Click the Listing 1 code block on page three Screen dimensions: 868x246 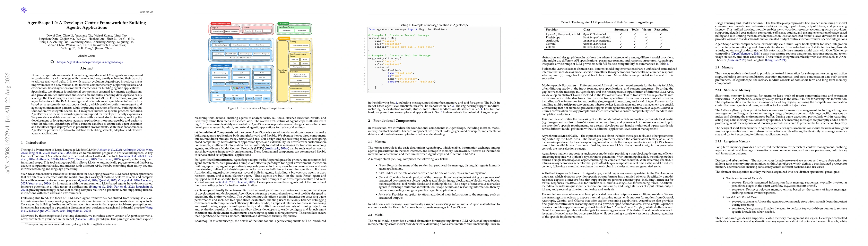pos(434,60)
